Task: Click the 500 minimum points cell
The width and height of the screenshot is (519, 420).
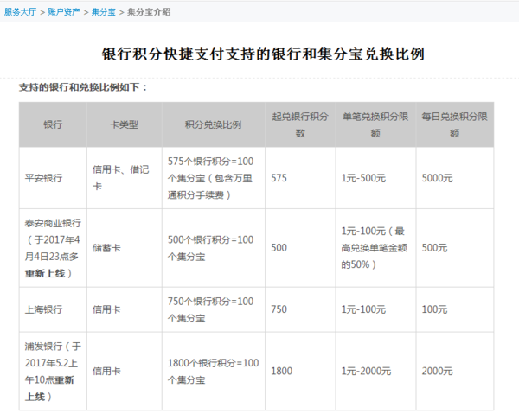Action: pos(300,248)
